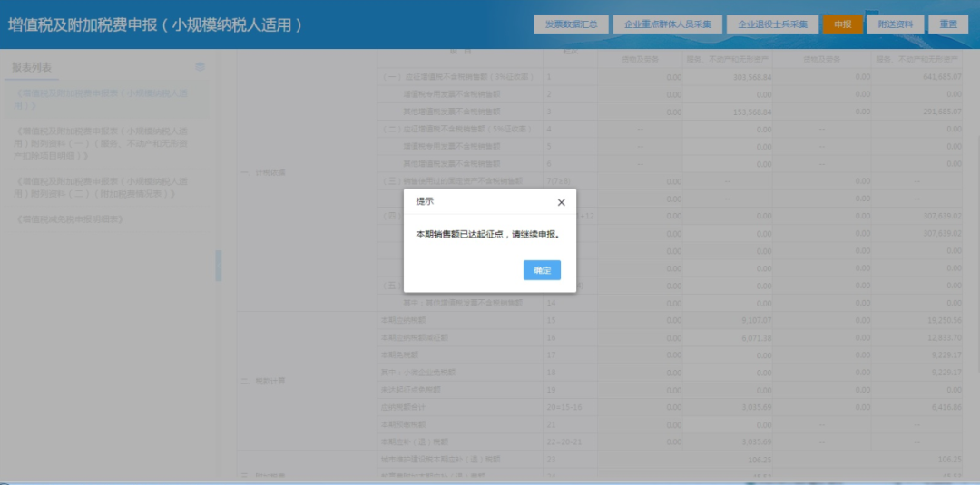
Task: Click row （二）应征增值税不含税销售额（5%征收率）
Action: [457, 130]
